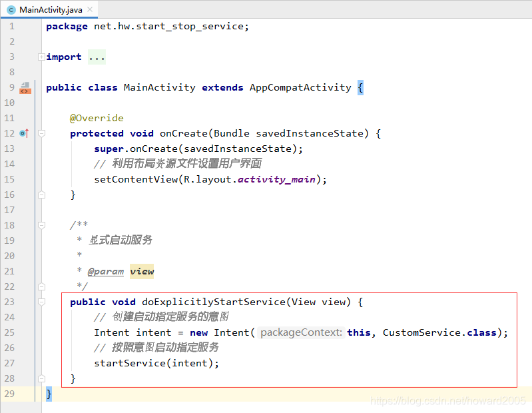
Task: Open related XML file gutter icon on line 9
Action: pyautogui.click(x=25, y=88)
